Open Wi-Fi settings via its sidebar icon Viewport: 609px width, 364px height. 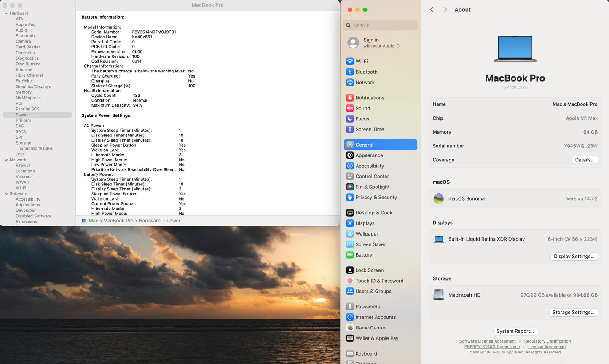tap(350, 61)
